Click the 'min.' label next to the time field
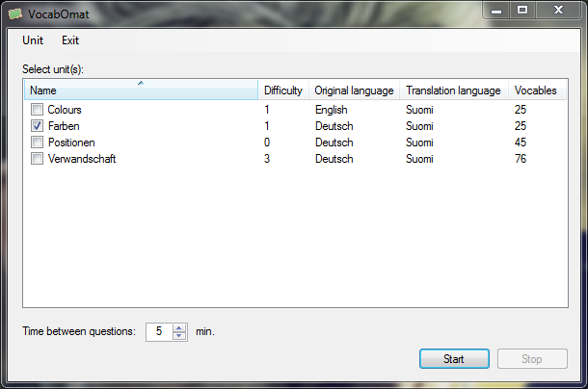This screenshot has height=389, width=588. 204,331
